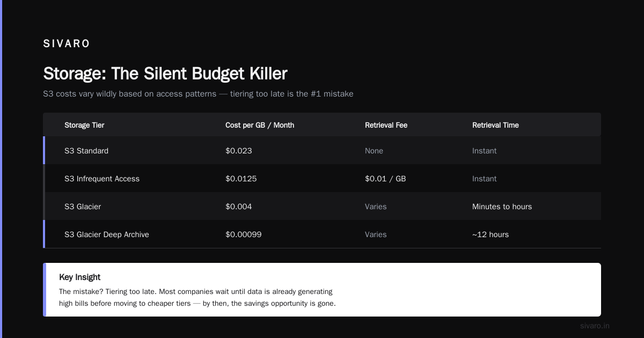
Task: Click the '$0.0125' cost cell
Action: (x=241, y=179)
